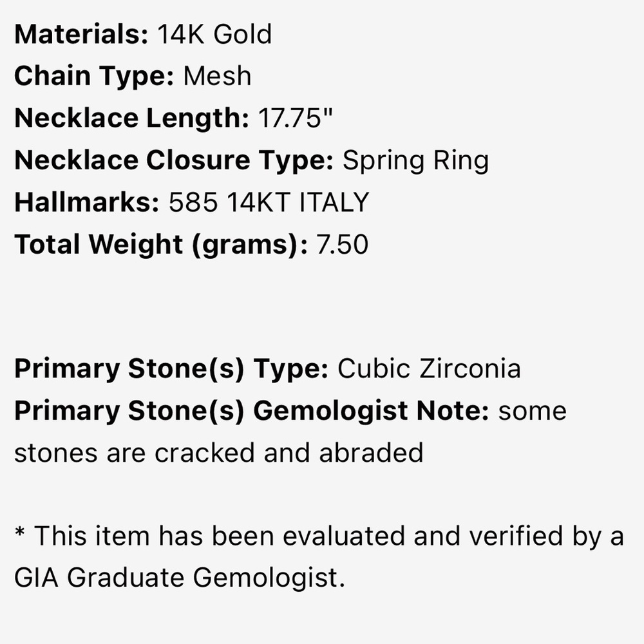Screen dimensions: 644x644
Task: Select the 17.75" length value
Action: [296, 117]
